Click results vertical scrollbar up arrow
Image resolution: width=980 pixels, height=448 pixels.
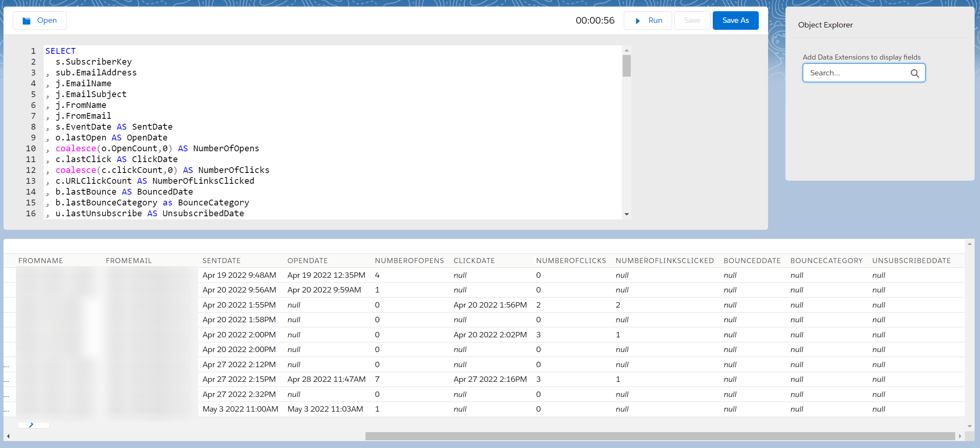[x=970, y=244]
